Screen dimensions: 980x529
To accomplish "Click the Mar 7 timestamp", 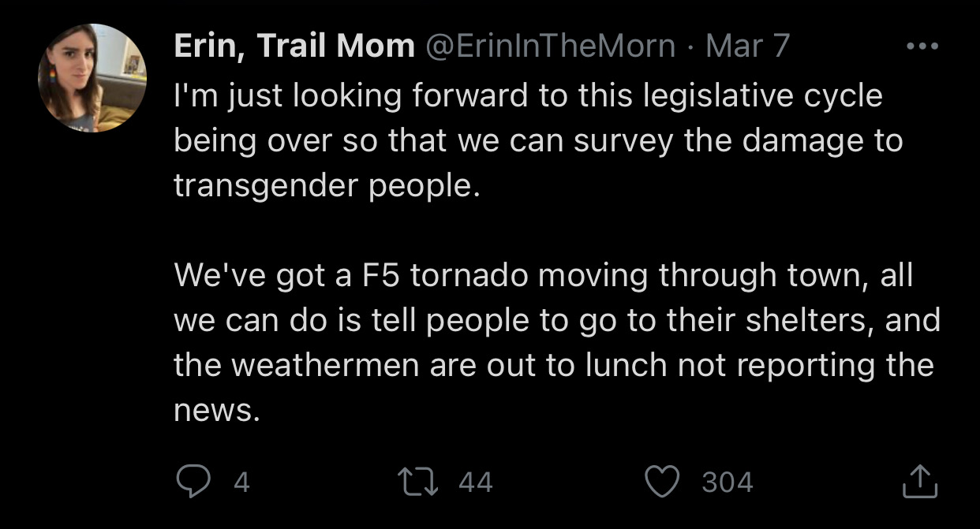I will click(747, 47).
